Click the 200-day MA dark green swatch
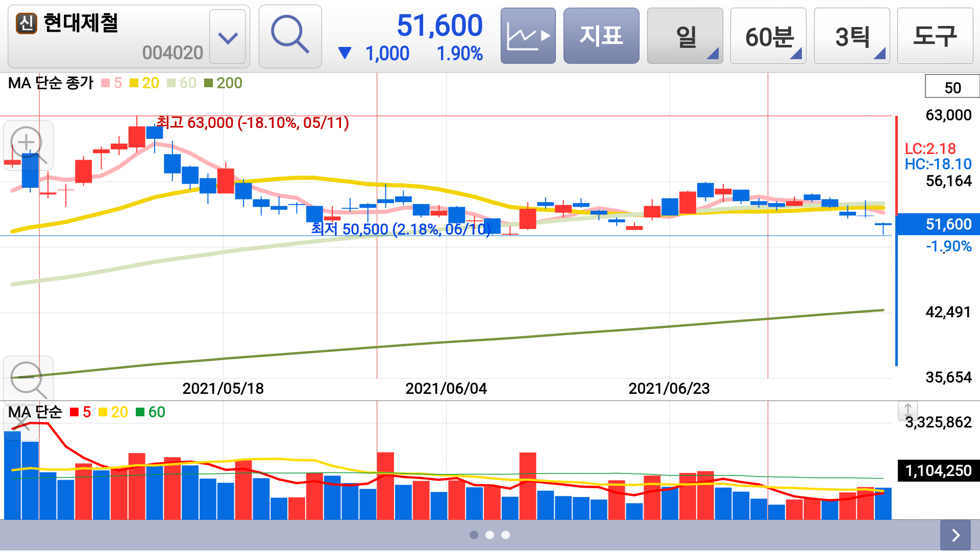980x551 pixels. tap(208, 83)
